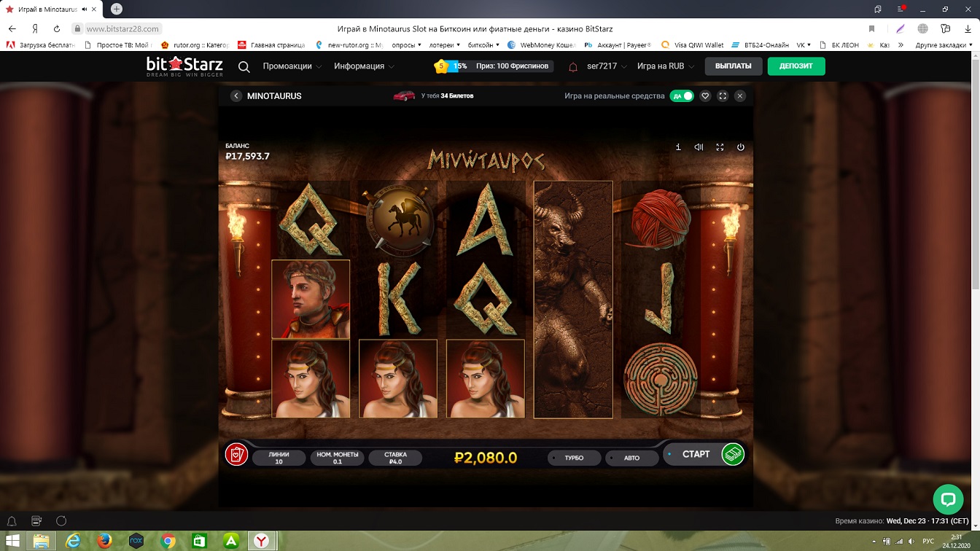Enable Auto spin mode
This screenshot has width=980, height=551.
631,458
